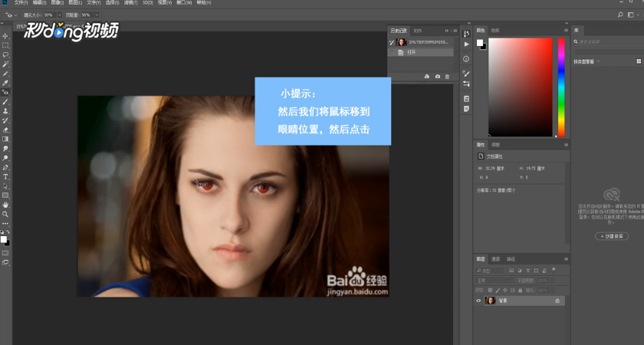Select the 打开 history state
The image size is (644, 345).
pyautogui.click(x=421, y=53)
